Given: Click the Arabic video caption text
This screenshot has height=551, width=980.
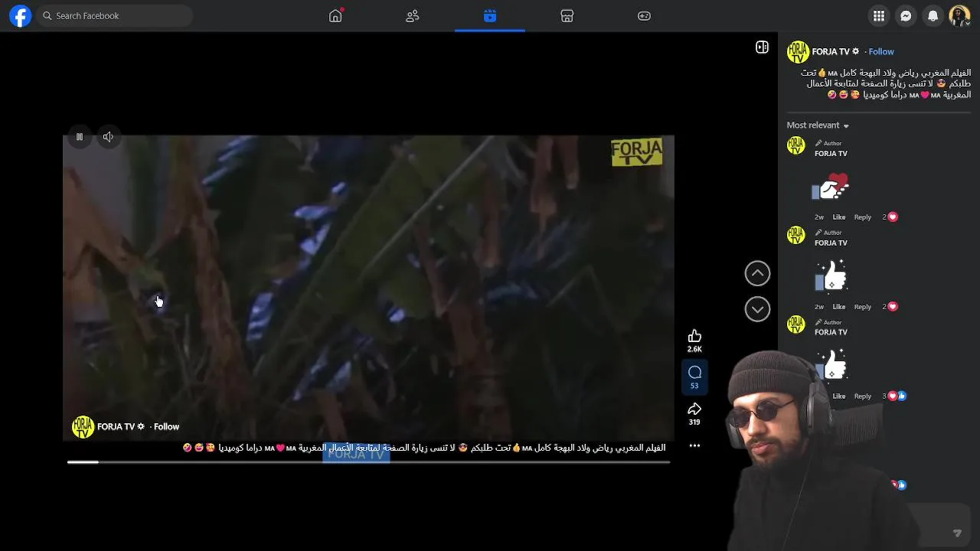Looking at the screenshot, I should click(424, 448).
